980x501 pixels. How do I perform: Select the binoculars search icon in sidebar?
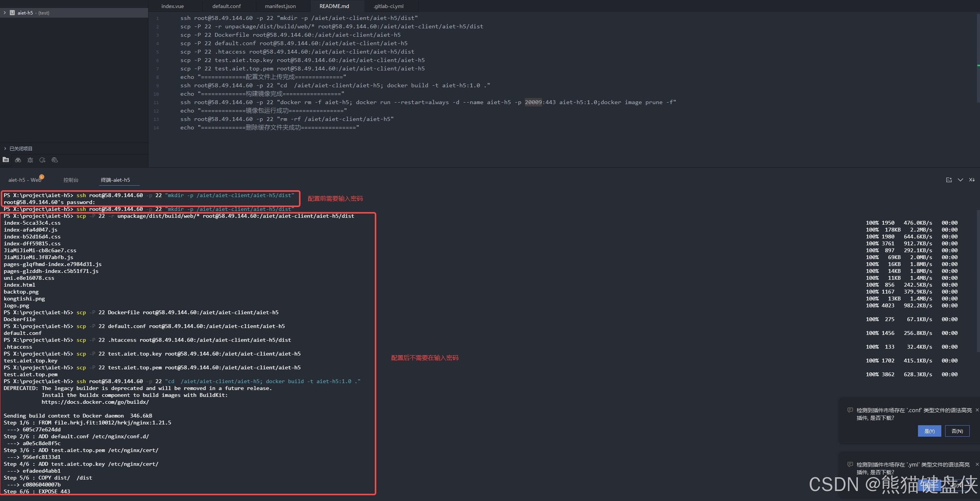pos(18,160)
